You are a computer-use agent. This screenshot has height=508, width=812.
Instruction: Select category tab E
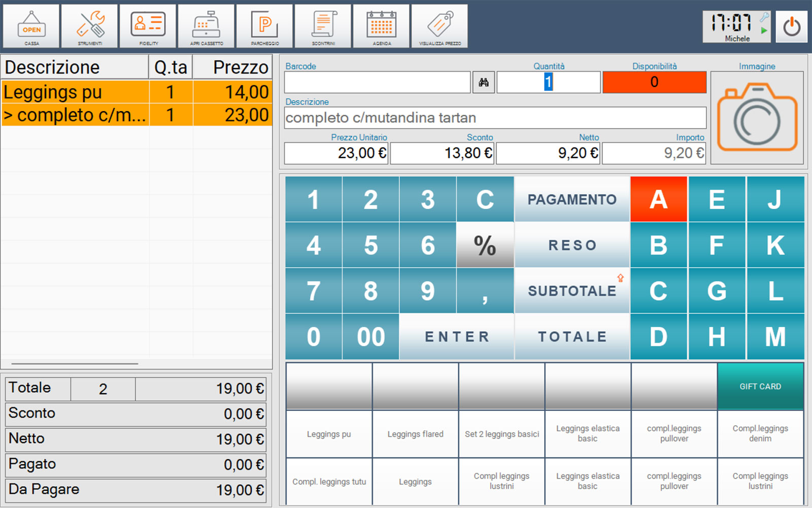click(x=717, y=199)
